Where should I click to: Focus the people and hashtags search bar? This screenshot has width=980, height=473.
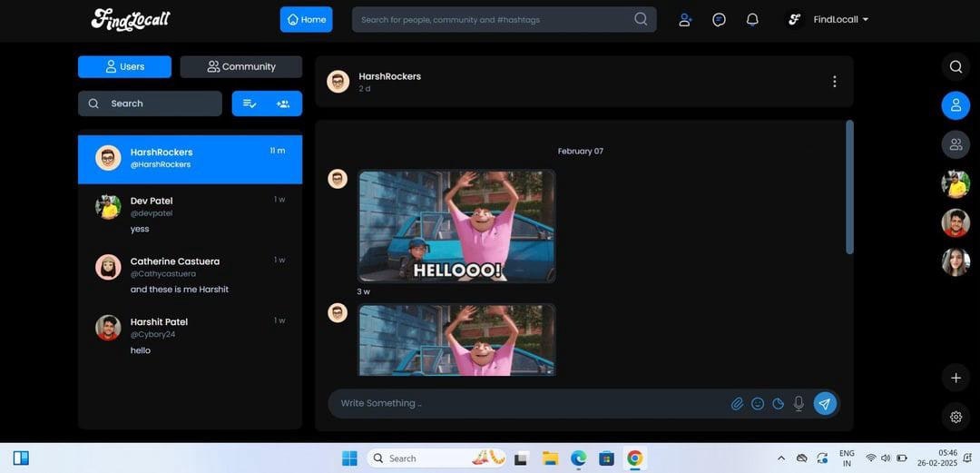coord(504,19)
